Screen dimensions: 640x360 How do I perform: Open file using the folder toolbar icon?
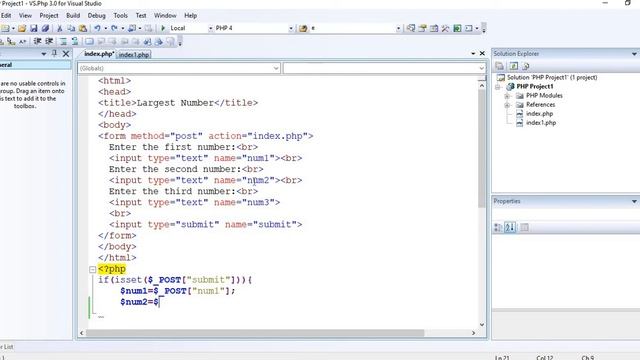[x=22, y=28]
